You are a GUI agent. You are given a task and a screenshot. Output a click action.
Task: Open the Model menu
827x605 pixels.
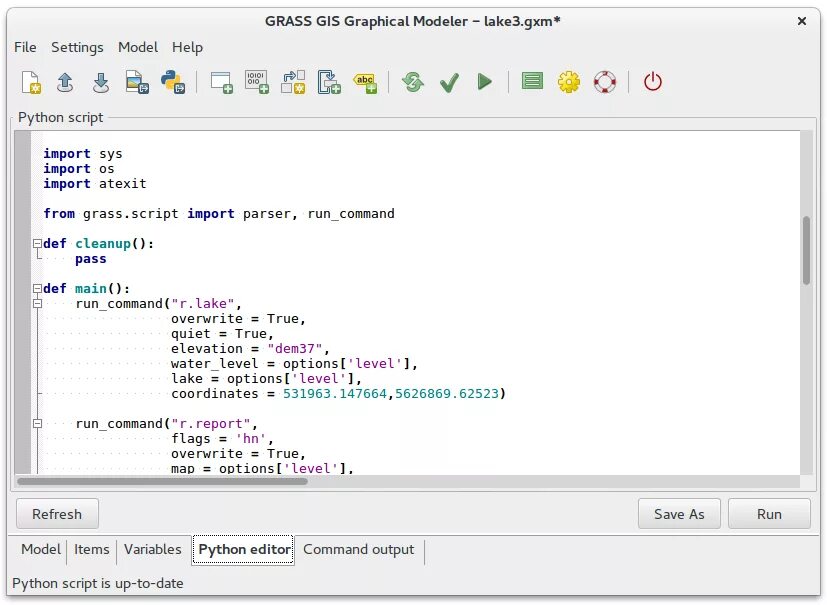pos(138,47)
